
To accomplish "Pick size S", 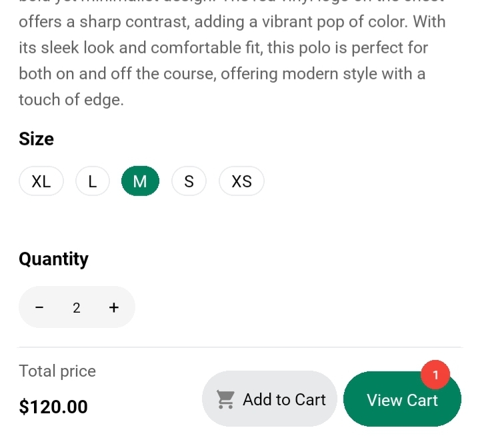I will [x=189, y=181].
